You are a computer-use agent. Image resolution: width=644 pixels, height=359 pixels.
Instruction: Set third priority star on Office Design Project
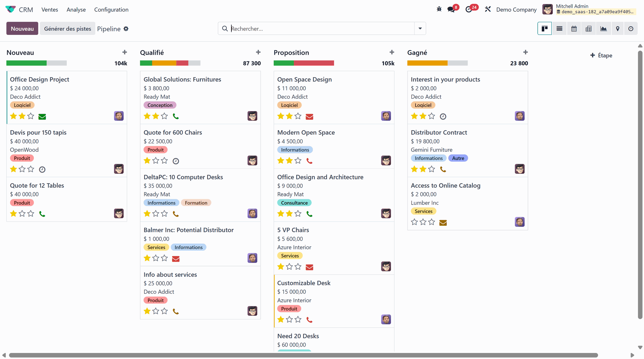point(31,116)
